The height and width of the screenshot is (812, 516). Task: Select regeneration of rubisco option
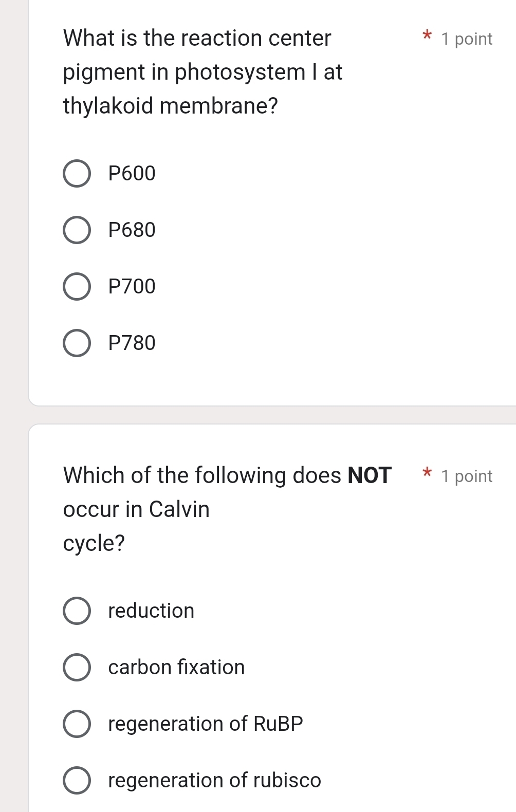click(76, 781)
